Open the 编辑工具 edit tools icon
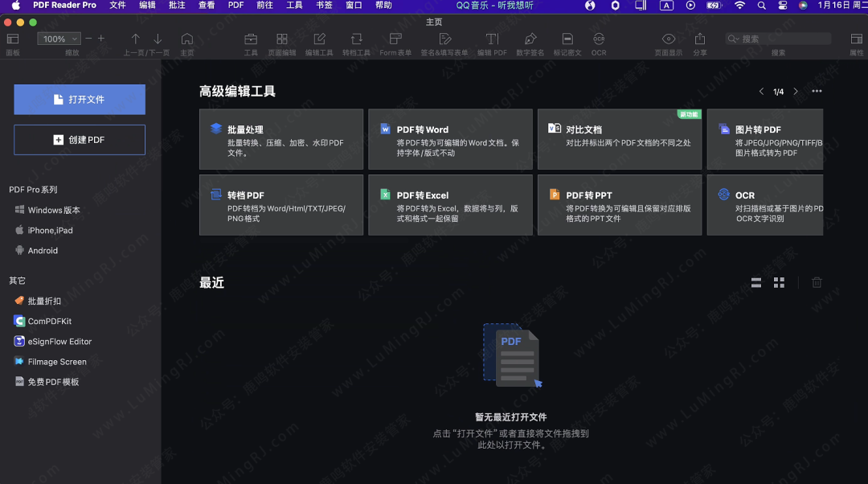Image resolution: width=868 pixels, height=484 pixels. point(319,39)
